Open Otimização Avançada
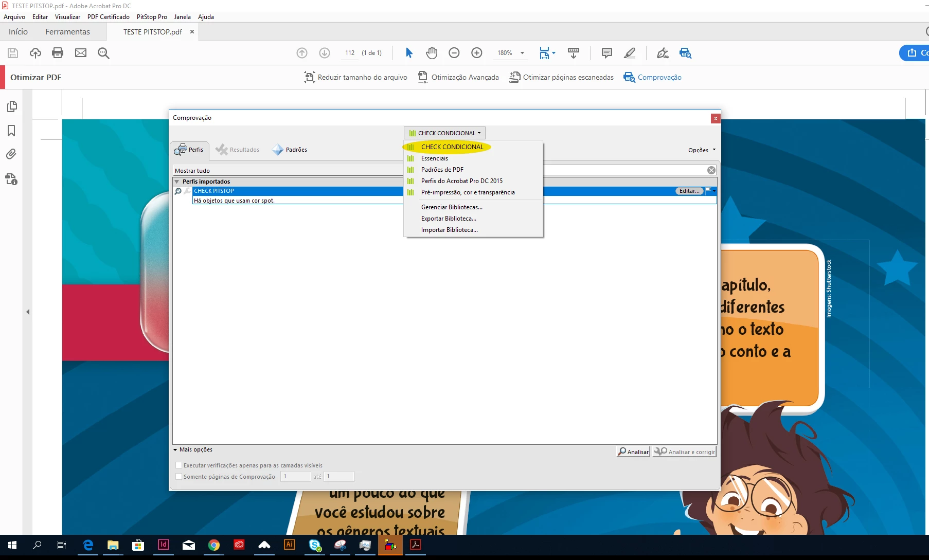The height and width of the screenshot is (560, 929). 458,77
